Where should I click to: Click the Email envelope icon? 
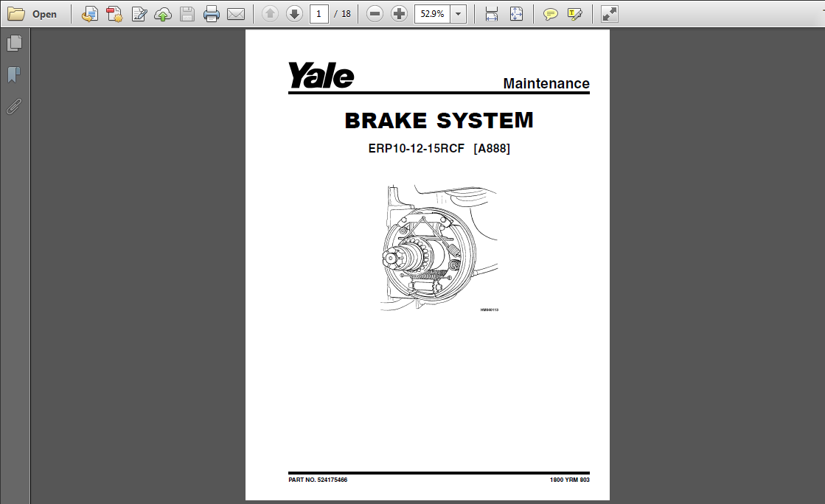point(236,14)
